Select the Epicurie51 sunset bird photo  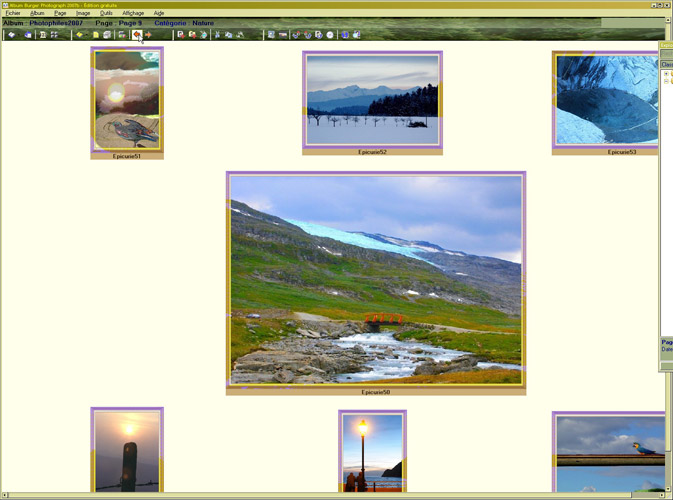(x=127, y=100)
